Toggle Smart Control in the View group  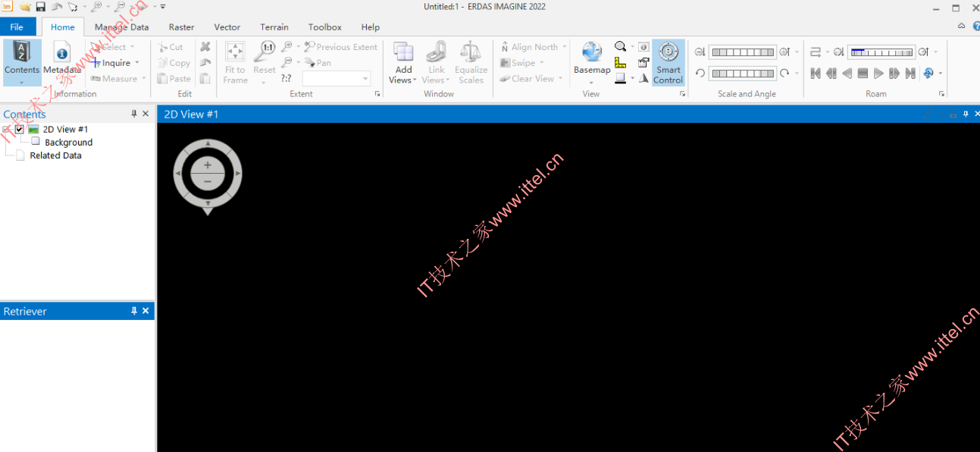pyautogui.click(x=668, y=62)
